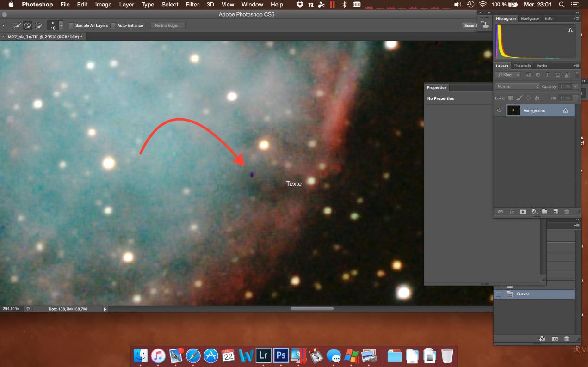Toggle lock position icon
The height and width of the screenshot is (367, 588).
coord(528,98)
